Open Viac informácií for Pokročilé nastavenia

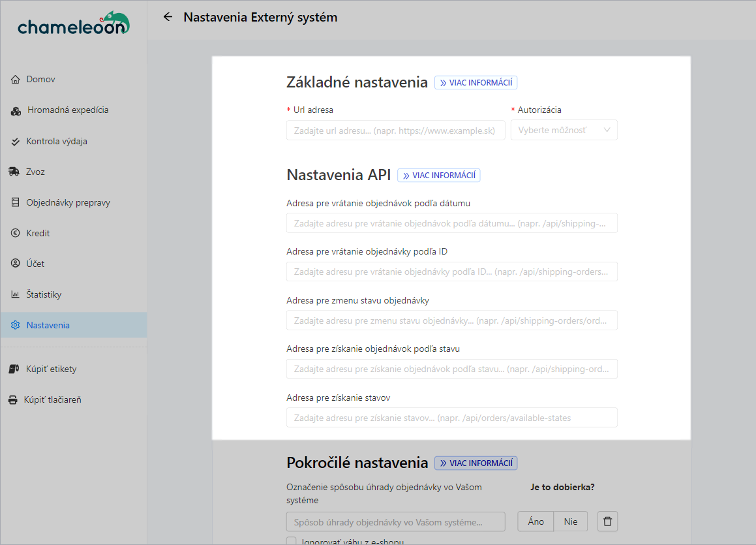click(476, 463)
